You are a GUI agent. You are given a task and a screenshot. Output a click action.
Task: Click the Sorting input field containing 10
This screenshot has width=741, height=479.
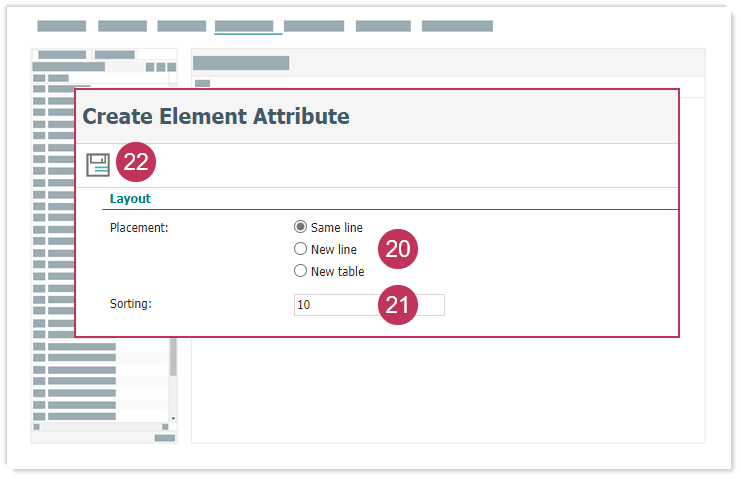tap(334, 305)
